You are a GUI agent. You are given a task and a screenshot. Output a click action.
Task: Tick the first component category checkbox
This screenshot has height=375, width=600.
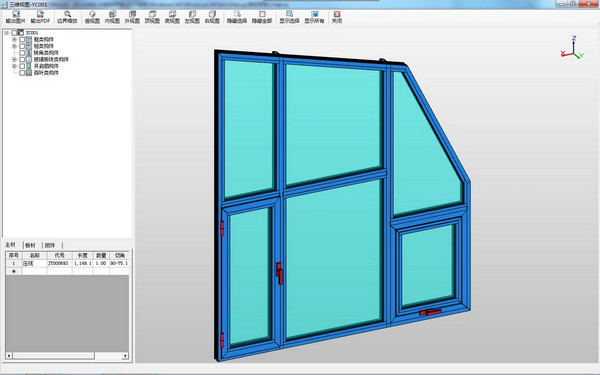coord(22,39)
